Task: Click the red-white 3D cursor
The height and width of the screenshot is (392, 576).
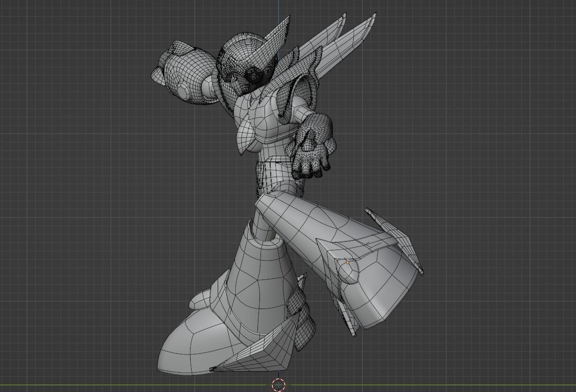Action: pos(278,385)
